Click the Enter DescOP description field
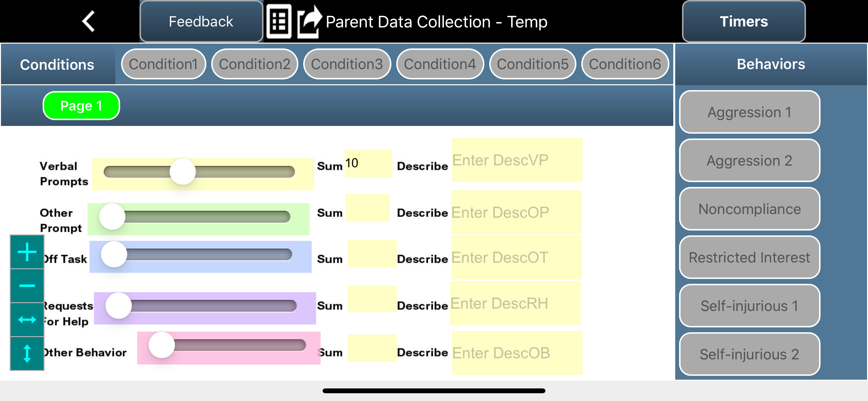 [516, 212]
